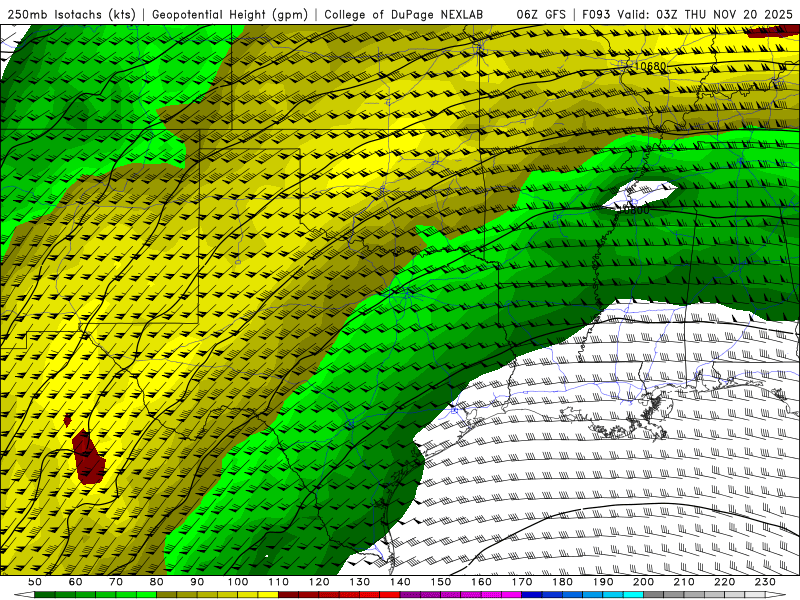The image size is (800, 600).
Task: Click the '06Z GFS' model run label
Action: tap(541, 15)
